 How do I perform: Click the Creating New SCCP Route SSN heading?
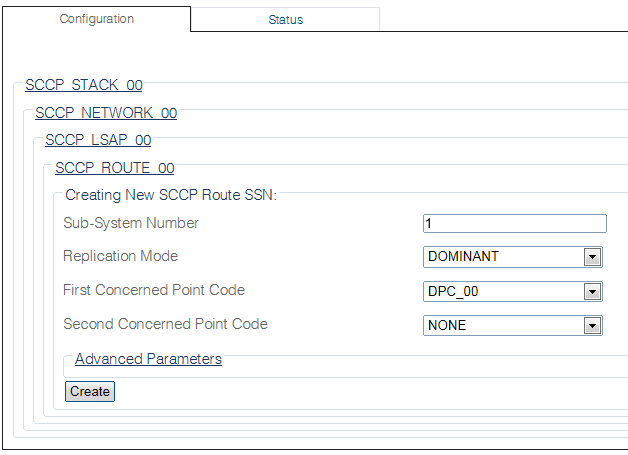tap(171, 195)
